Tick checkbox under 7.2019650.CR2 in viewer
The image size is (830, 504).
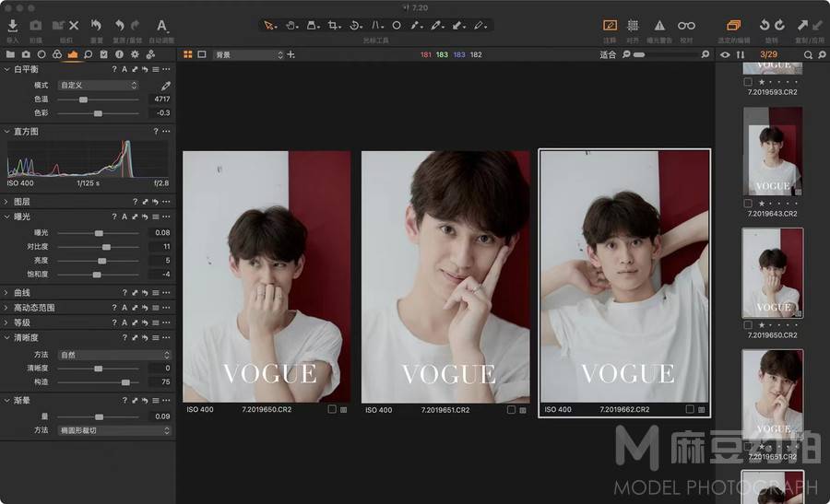(332, 409)
